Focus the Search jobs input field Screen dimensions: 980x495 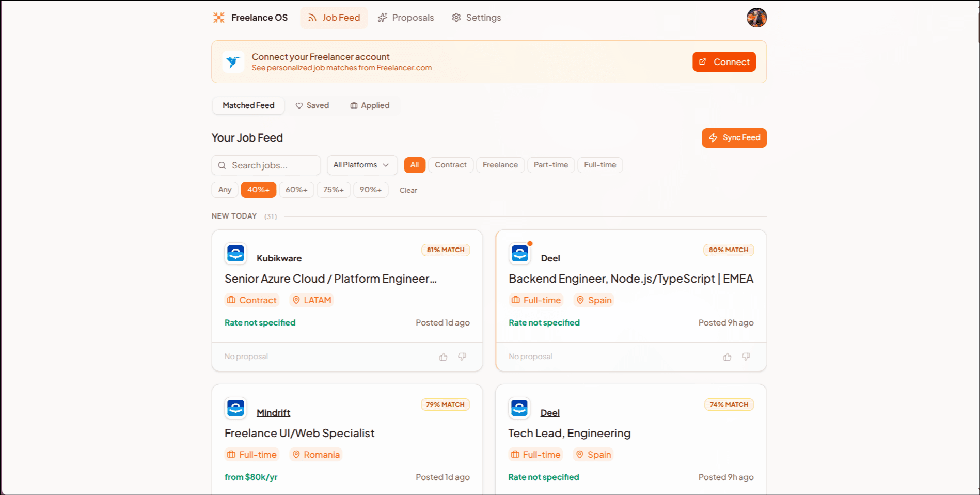266,165
